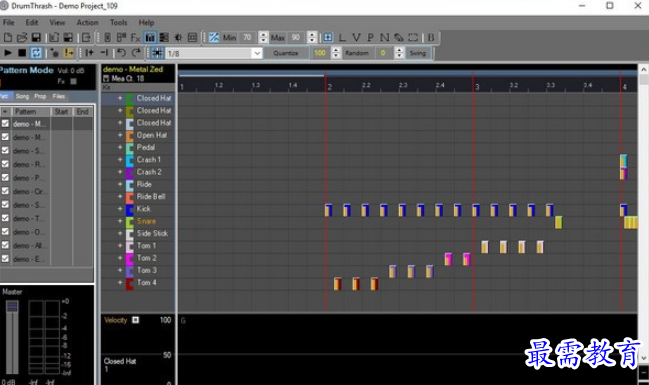
Task: Select the Ride Bell track name
Action: click(151, 197)
